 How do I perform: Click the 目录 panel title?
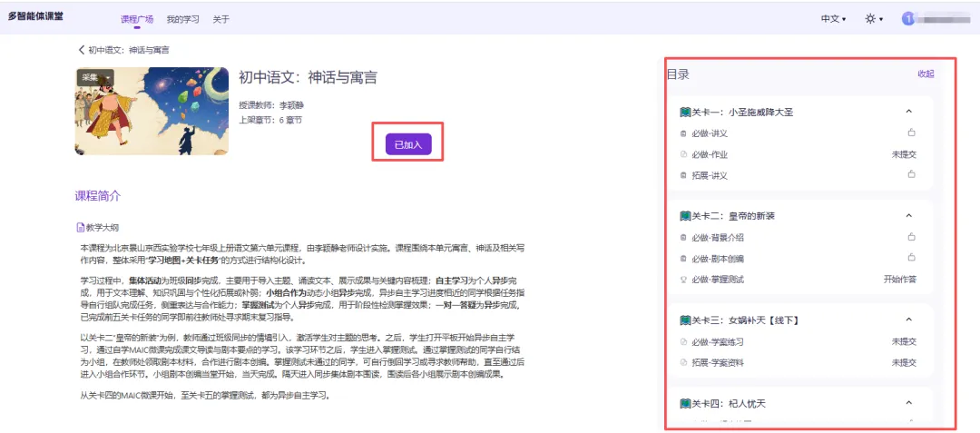point(678,74)
